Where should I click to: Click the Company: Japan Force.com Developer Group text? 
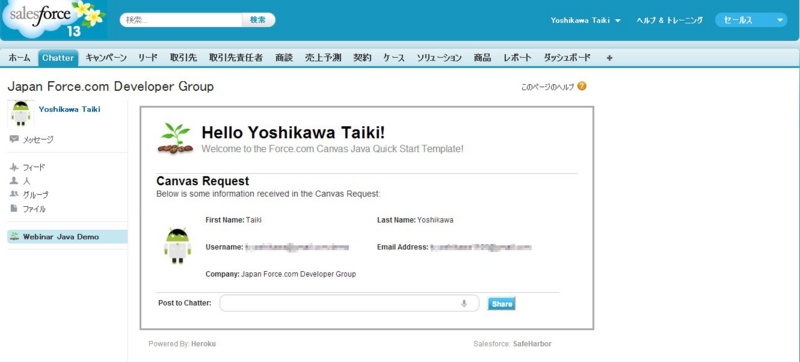pos(281,274)
